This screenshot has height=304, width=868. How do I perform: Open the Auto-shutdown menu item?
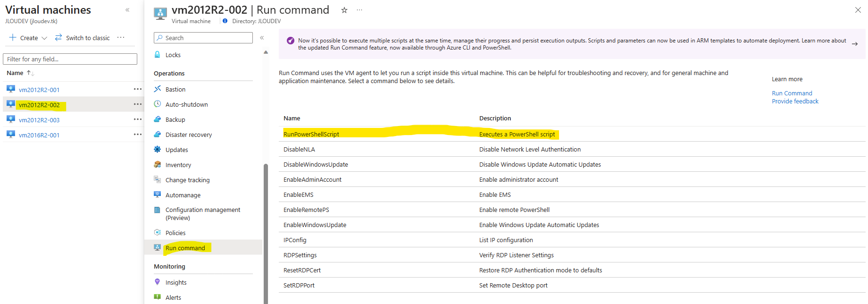click(186, 105)
